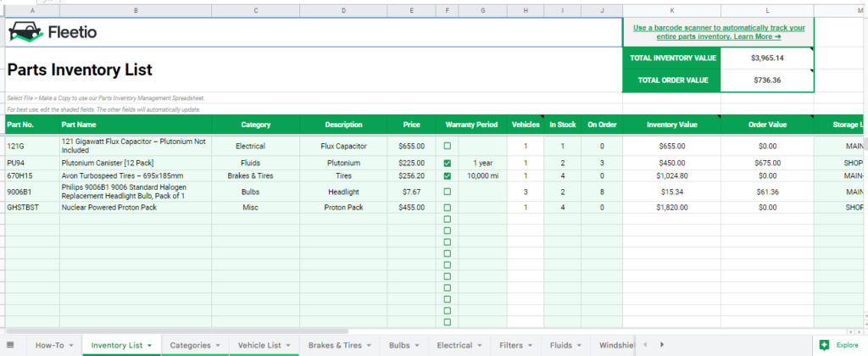
Task: Select the 1 year warranty cell
Action: click(x=482, y=164)
